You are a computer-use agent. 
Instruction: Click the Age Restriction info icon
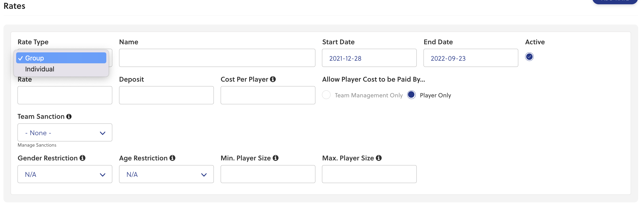pyautogui.click(x=172, y=158)
